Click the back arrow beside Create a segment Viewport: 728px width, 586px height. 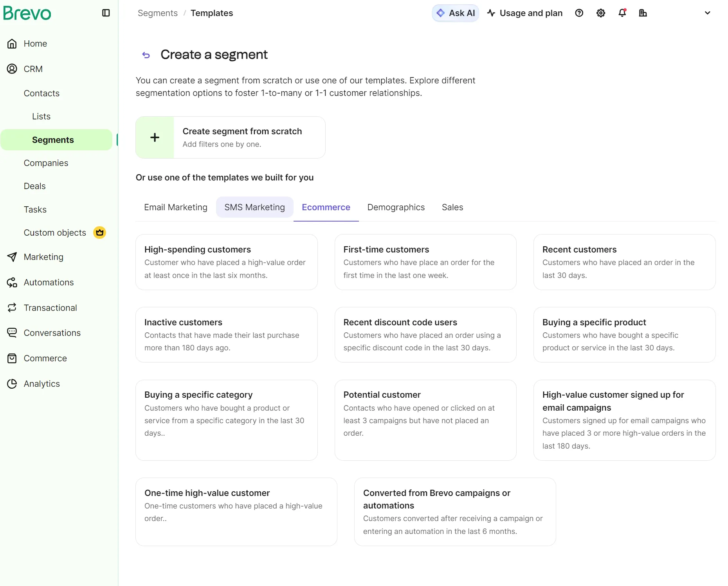coord(146,55)
